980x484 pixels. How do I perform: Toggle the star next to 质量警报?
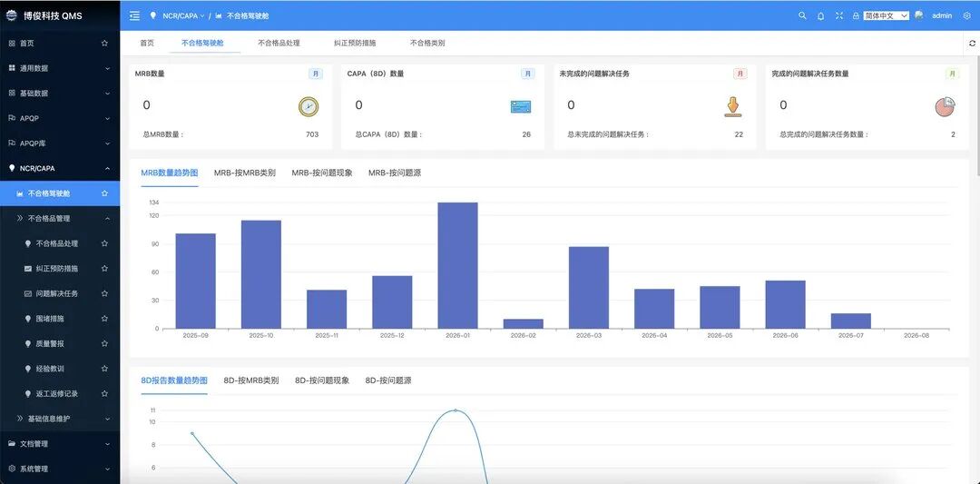(104, 343)
